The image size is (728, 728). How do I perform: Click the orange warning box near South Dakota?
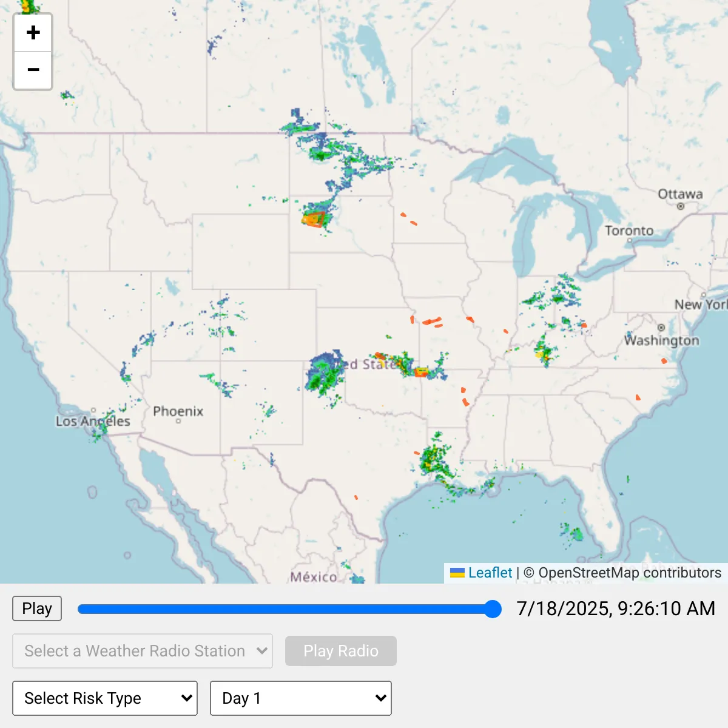tap(314, 219)
